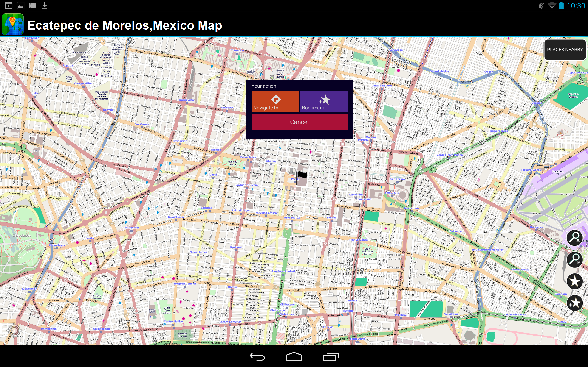Open the bookmarks star icon

tap(574, 281)
